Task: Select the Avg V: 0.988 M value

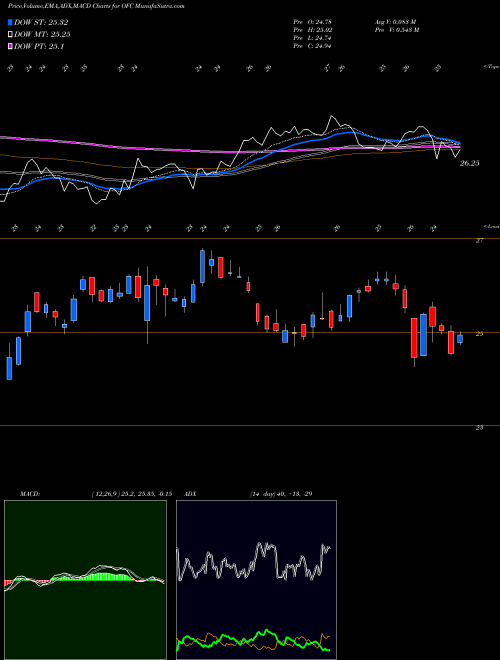Action: point(395,21)
